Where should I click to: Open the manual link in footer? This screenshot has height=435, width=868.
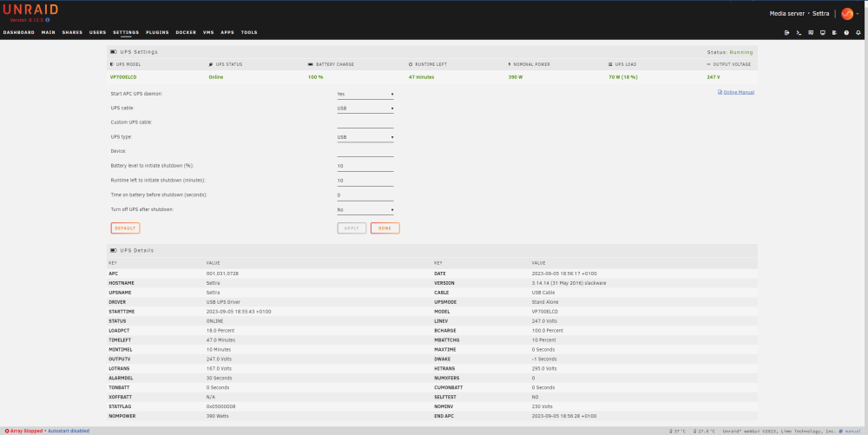tap(853, 431)
